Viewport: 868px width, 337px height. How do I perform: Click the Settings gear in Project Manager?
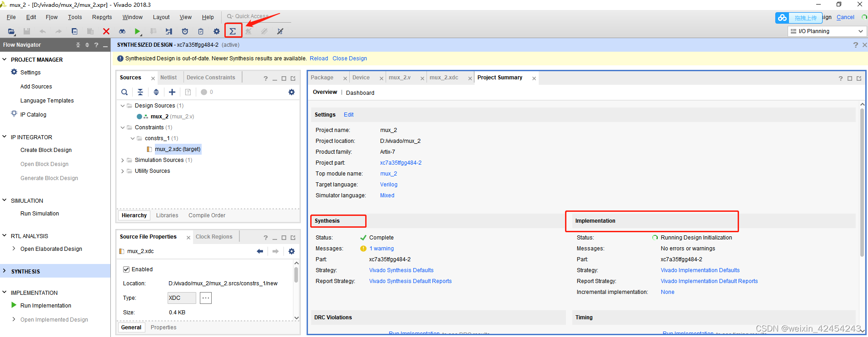[14, 72]
